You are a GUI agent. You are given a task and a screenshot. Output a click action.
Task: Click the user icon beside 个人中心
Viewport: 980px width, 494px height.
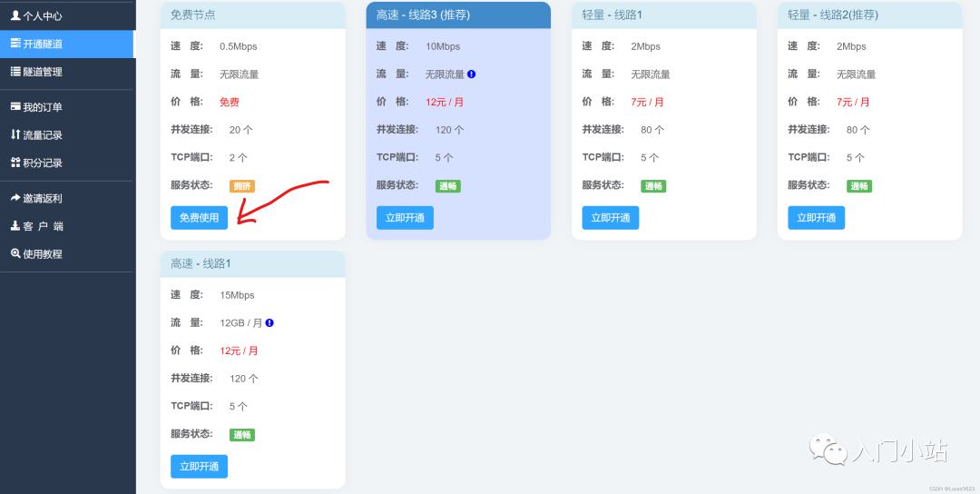pyautogui.click(x=15, y=15)
